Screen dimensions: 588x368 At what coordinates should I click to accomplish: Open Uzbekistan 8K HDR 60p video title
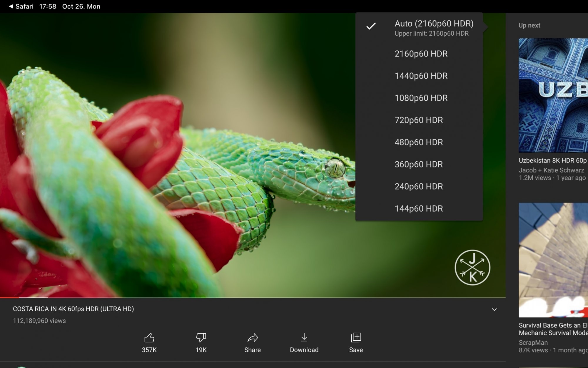coord(552,161)
